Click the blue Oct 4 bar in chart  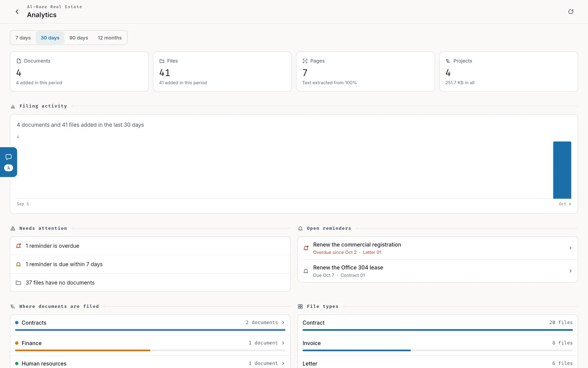(562, 170)
